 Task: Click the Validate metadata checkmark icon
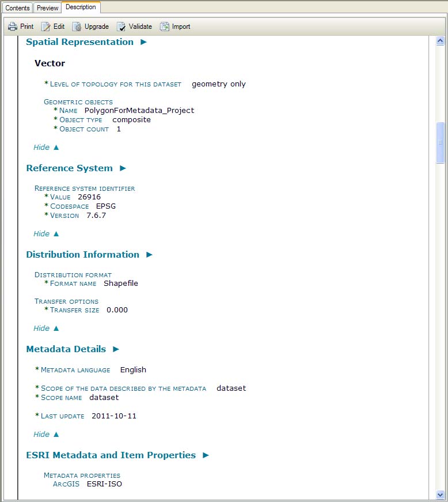[121, 27]
